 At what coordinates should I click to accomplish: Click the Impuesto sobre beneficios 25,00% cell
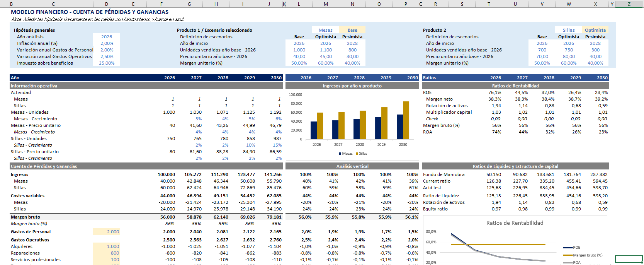[x=107, y=63]
